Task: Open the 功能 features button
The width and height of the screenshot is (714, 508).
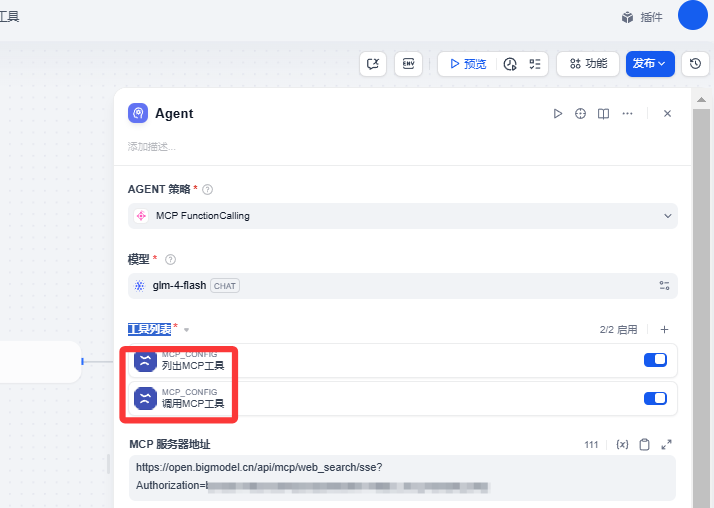Action: 588,64
